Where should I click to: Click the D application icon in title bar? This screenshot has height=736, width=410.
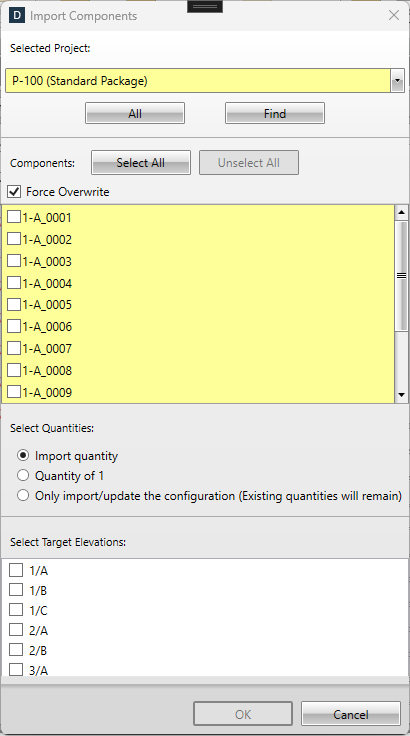(x=17, y=15)
